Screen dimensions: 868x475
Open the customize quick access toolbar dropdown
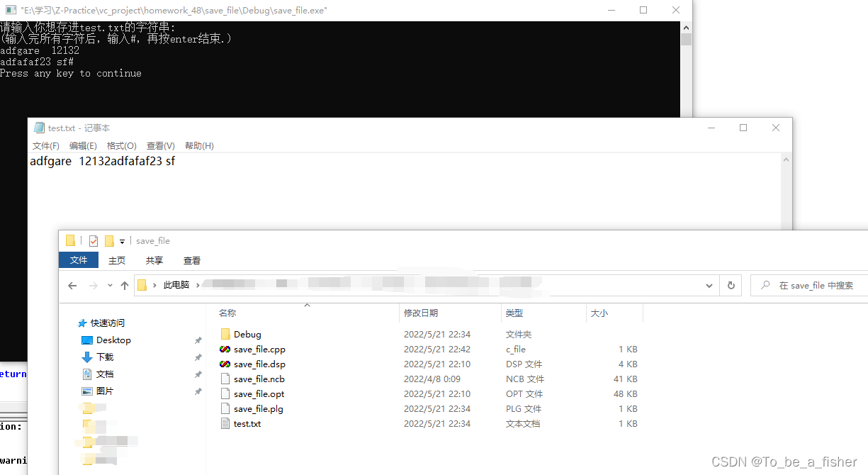tap(122, 242)
